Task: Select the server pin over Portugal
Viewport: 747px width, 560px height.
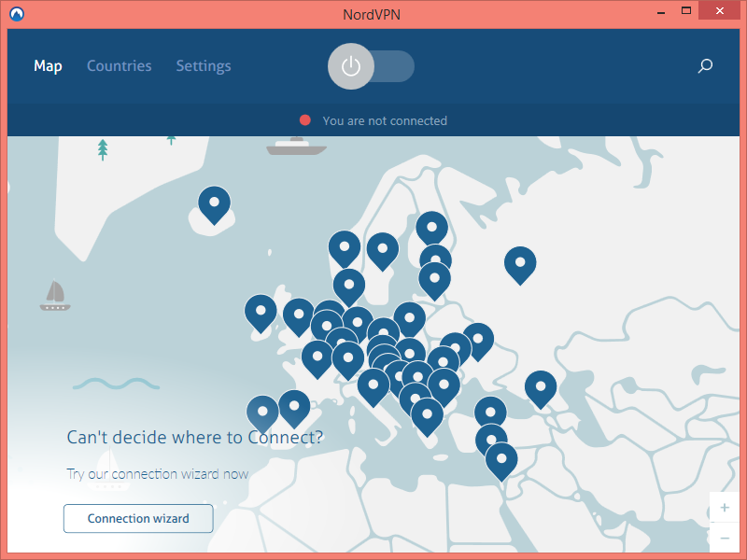Action: coord(262,414)
